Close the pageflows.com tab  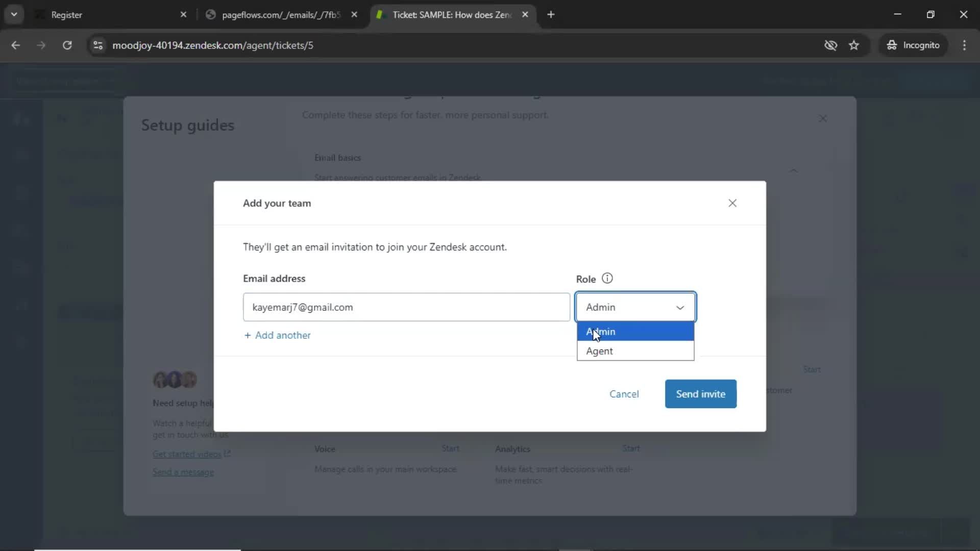pyautogui.click(x=354, y=15)
